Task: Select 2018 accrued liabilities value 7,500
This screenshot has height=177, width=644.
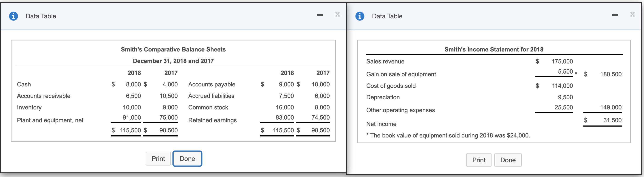Action: pyautogui.click(x=286, y=96)
